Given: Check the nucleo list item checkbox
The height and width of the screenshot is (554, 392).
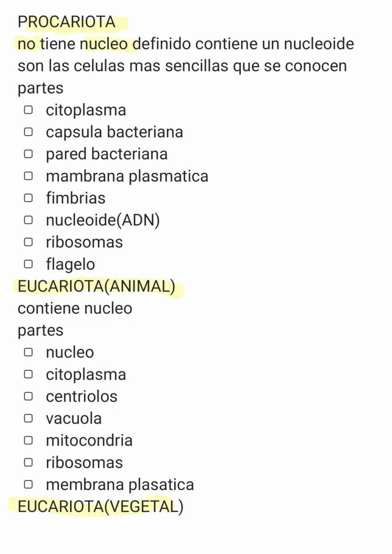Looking at the screenshot, I should [x=28, y=352].
